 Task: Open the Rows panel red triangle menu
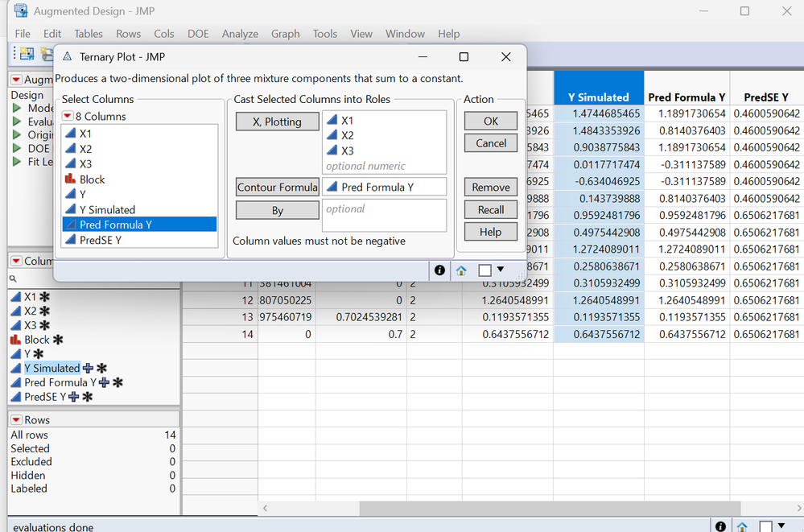(16, 419)
